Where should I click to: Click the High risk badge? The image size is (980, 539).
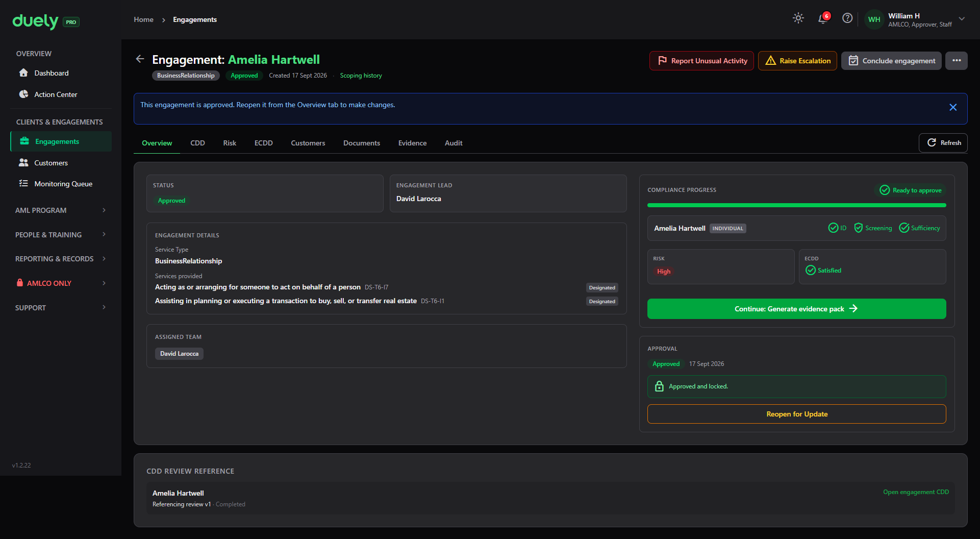tap(664, 272)
